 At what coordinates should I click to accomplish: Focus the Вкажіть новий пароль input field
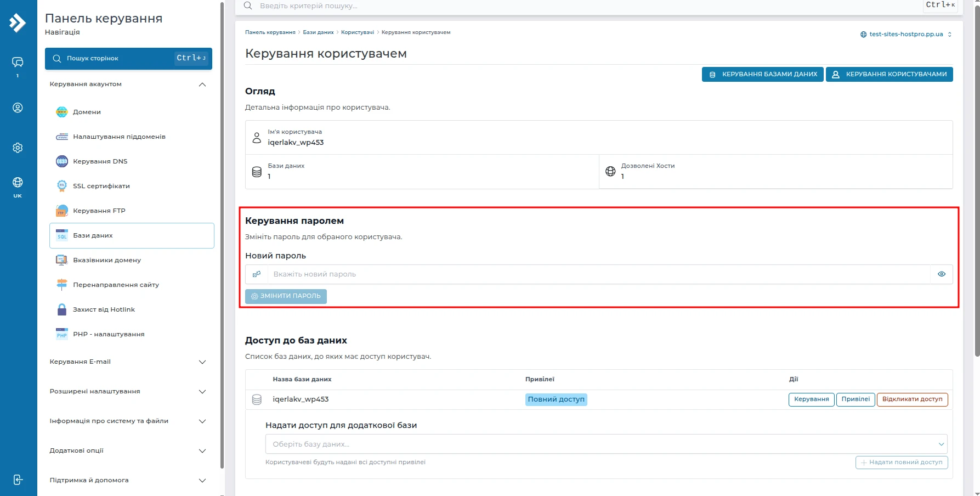[x=599, y=274]
